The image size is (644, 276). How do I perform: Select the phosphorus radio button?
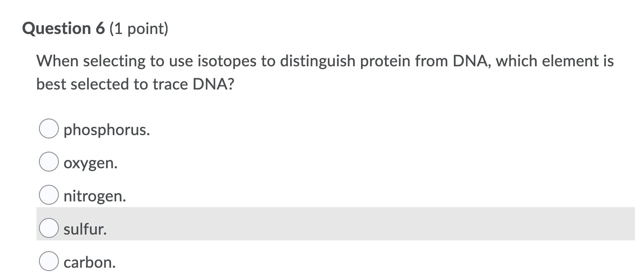(x=48, y=130)
